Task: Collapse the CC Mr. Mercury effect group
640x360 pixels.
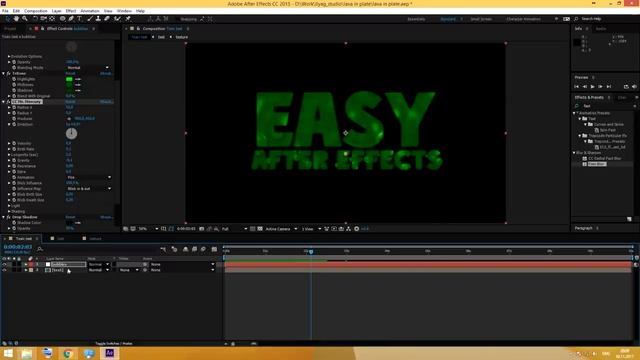Action: [4, 102]
